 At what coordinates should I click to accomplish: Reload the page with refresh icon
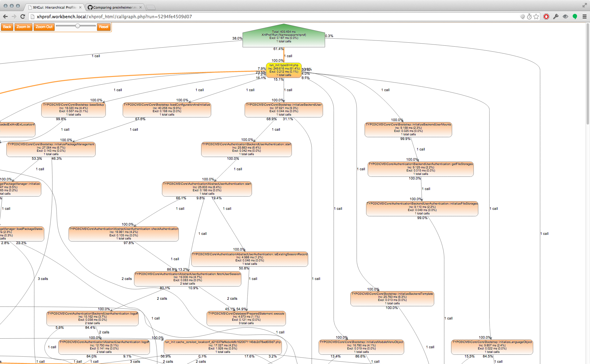pyautogui.click(x=23, y=17)
